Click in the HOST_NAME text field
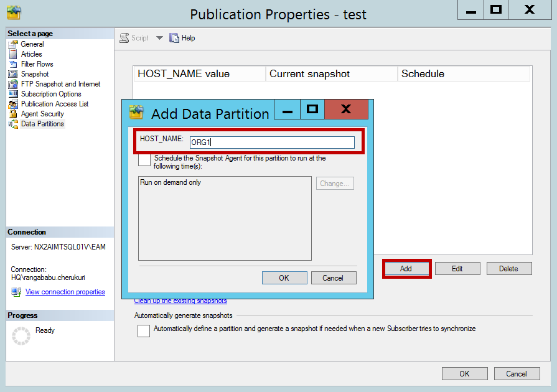The image size is (557, 392). tap(272, 142)
